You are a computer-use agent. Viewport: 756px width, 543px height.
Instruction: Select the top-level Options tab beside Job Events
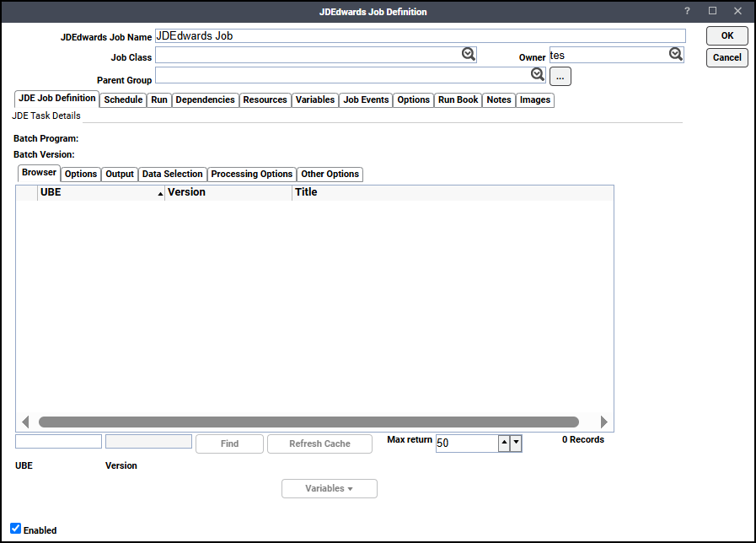tap(414, 99)
